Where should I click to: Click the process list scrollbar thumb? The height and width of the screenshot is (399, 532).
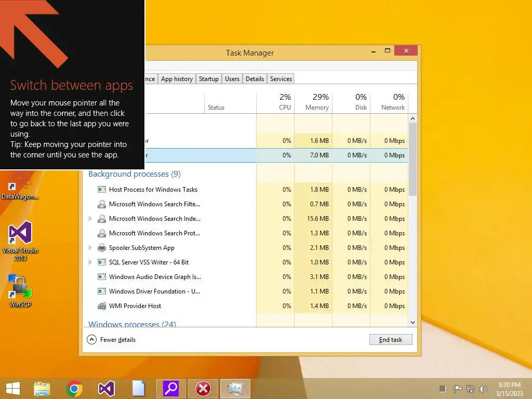pyautogui.click(x=413, y=159)
